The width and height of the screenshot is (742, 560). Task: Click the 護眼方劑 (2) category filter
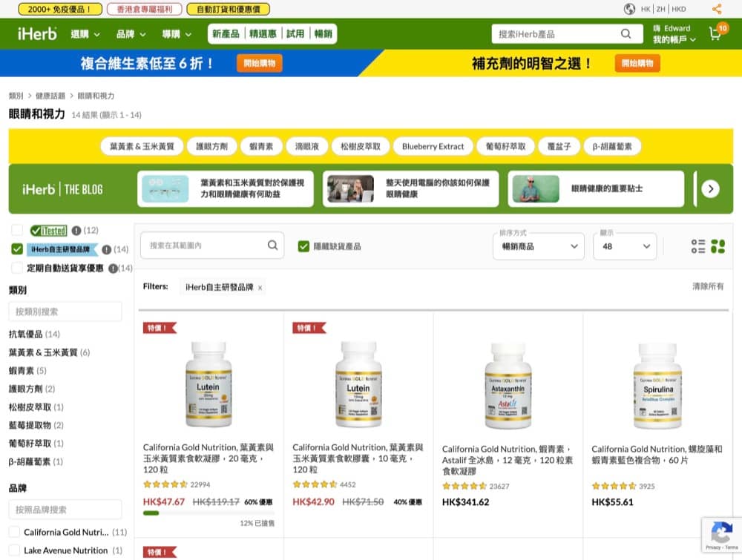(x=32, y=389)
